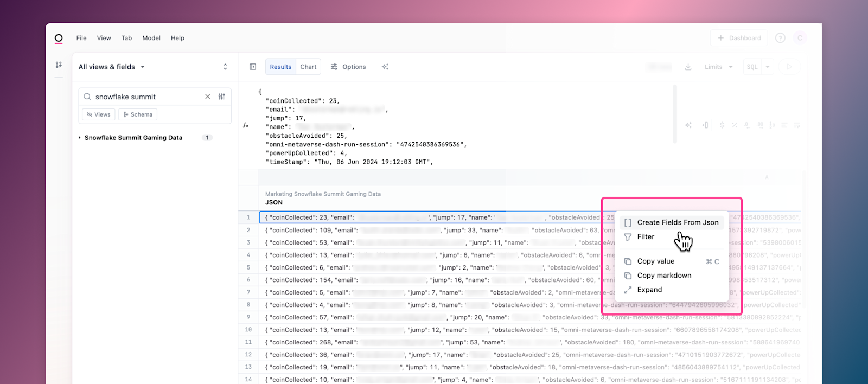The height and width of the screenshot is (384, 868).
Task: Open the All views & fields dropdown
Action: pos(112,67)
